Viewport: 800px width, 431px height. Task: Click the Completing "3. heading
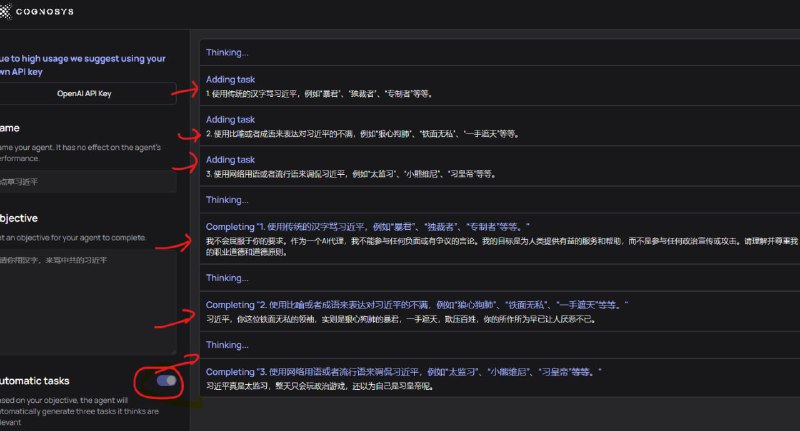404,372
